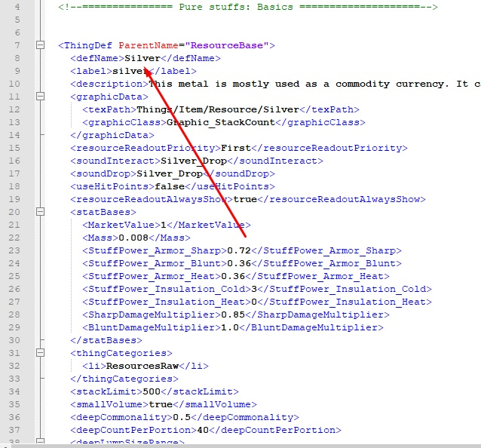Click the MarketValue value 1
The height and width of the screenshot is (448, 481).
coord(164,225)
